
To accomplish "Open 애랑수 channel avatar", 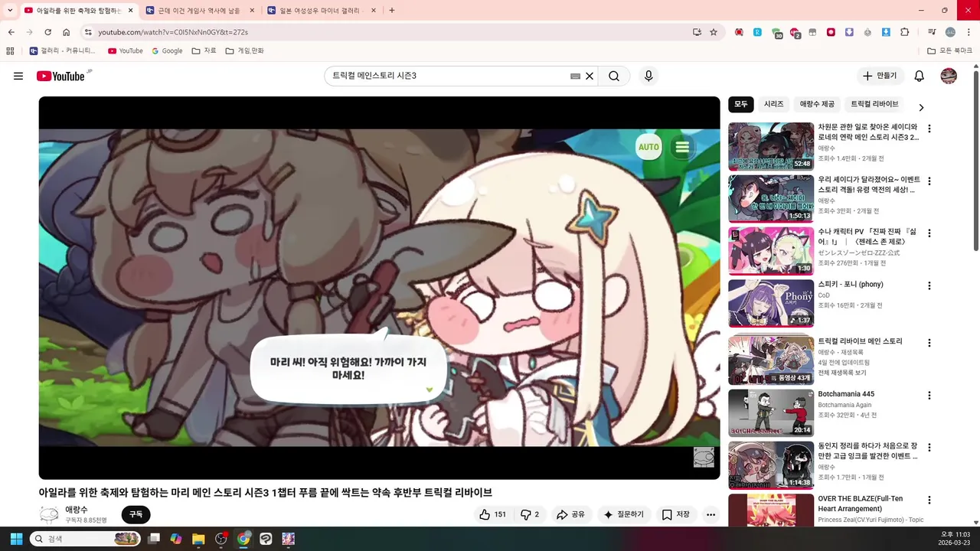I will pyautogui.click(x=49, y=514).
